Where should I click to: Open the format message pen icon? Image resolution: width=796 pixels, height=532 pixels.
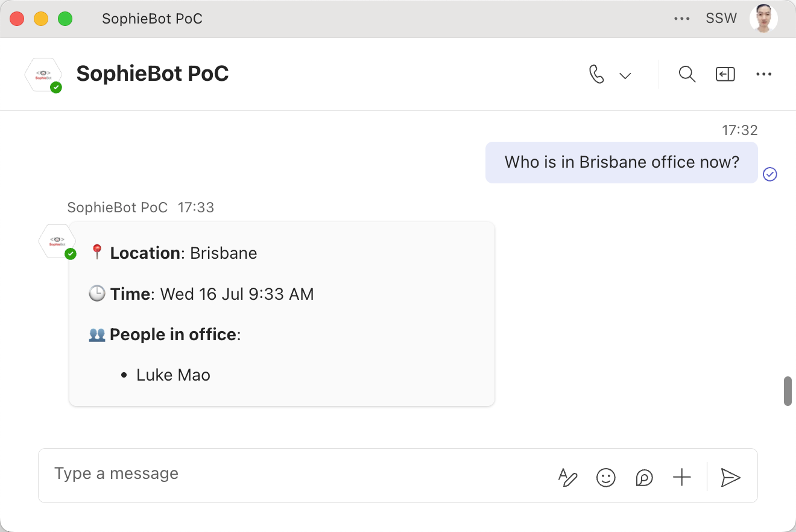point(567,478)
